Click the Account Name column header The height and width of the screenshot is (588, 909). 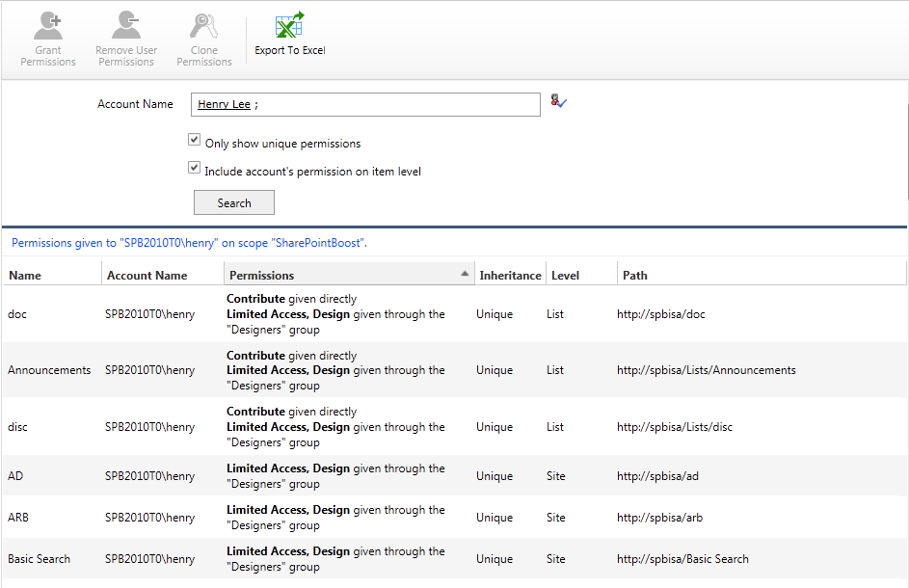(147, 276)
